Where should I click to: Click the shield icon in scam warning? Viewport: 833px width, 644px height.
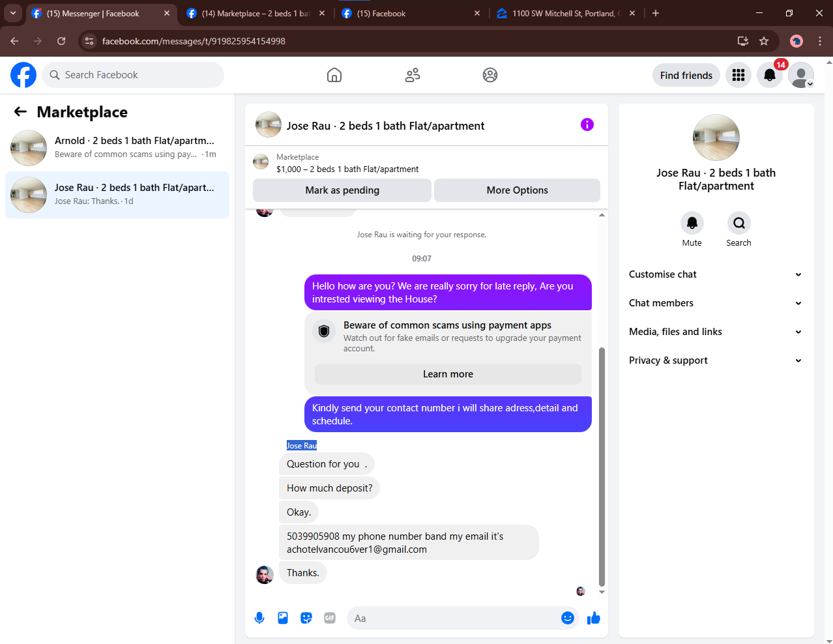click(x=324, y=331)
